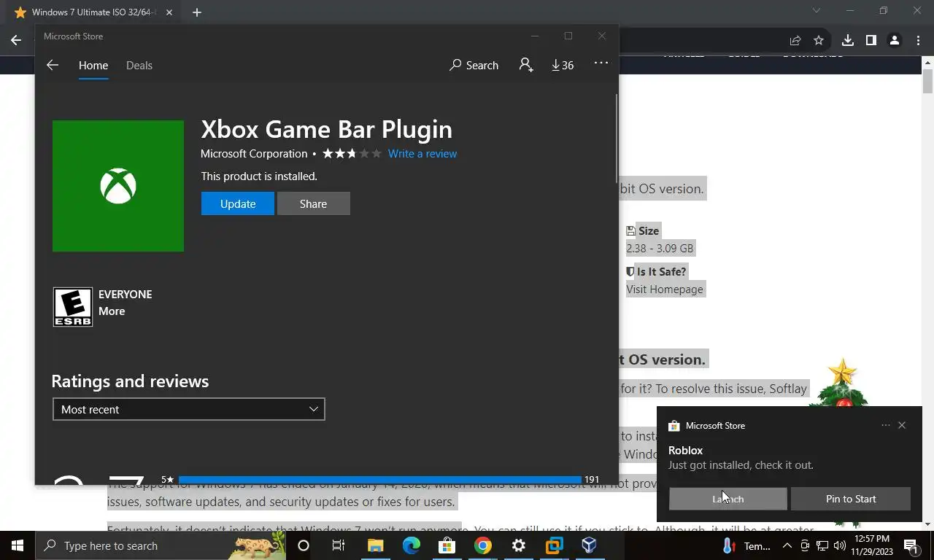Open Cortana circle on taskbar
Image resolution: width=934 pixels, height=560 pixels.
click(x=304, y=545)
